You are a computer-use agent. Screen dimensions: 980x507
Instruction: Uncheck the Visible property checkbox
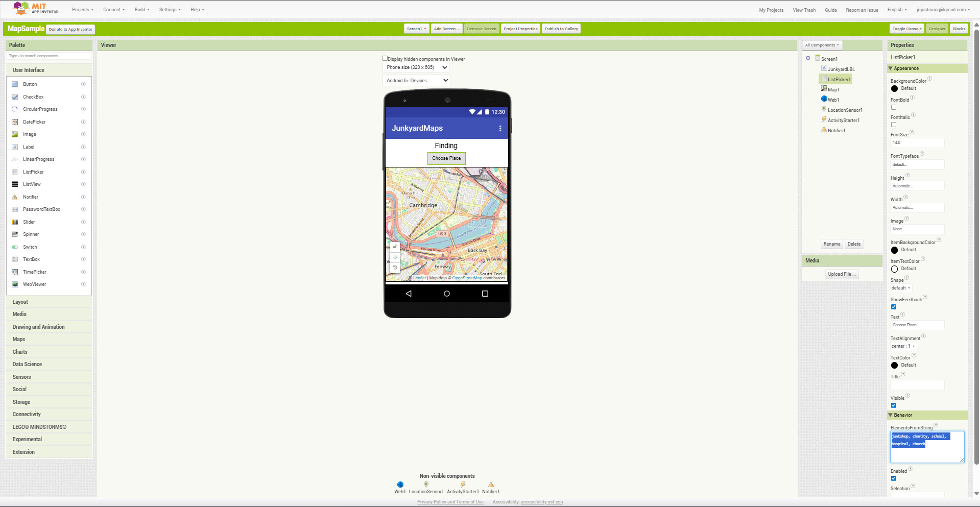tap(894, 405)
